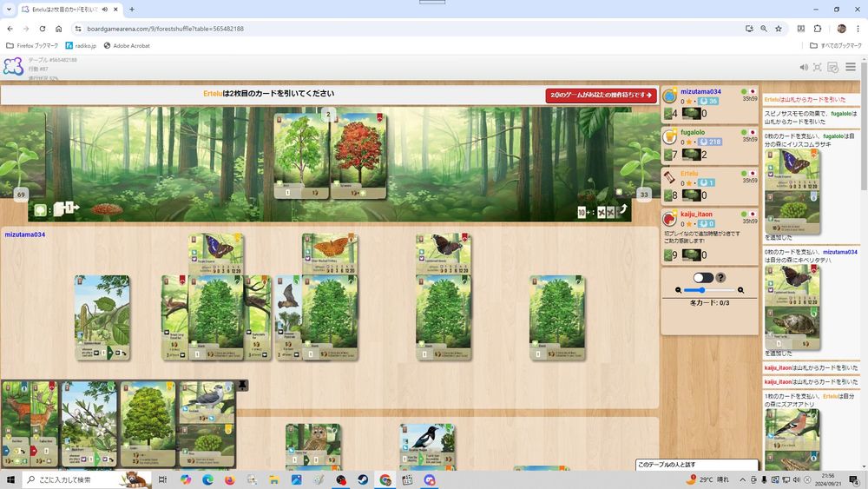Mute game sound with the speaker icon
868x489 pixels.
tap(804, 67)
